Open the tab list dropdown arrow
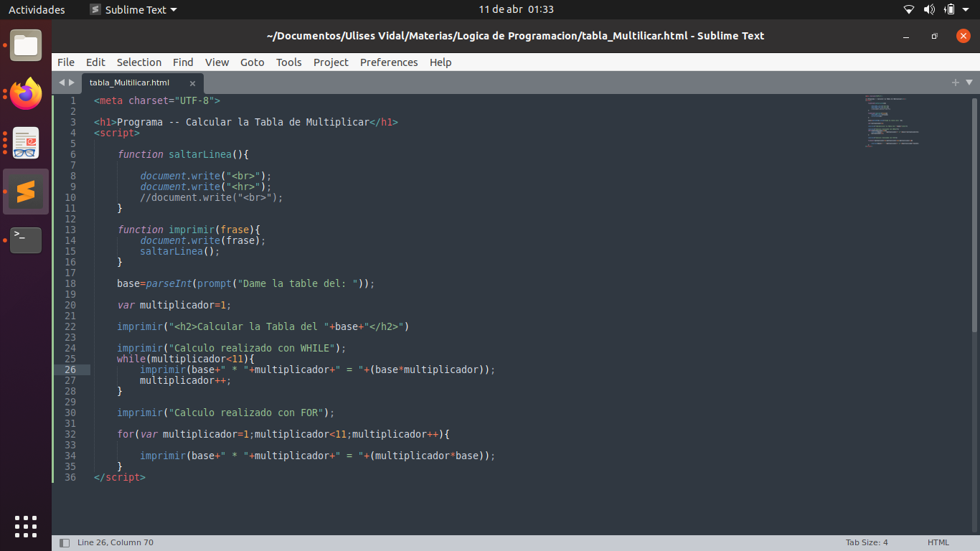Screen dimensions: 980x551 coord(969,83)
